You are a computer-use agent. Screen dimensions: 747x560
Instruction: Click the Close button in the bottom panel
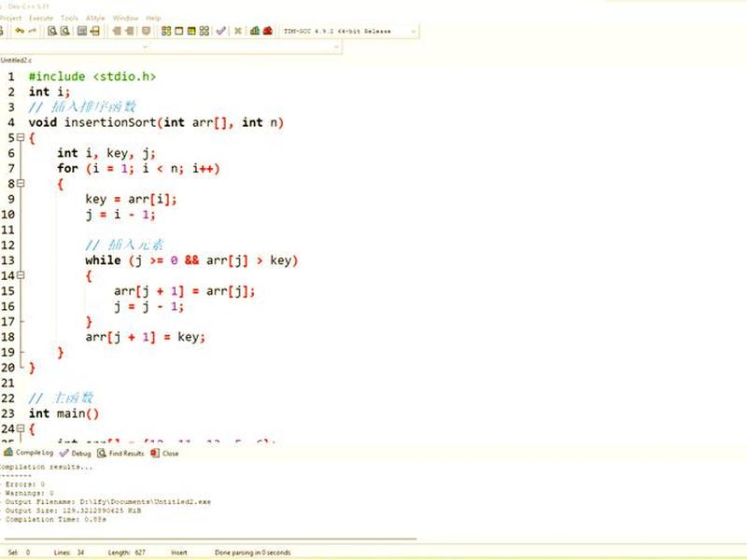point(165,453)
